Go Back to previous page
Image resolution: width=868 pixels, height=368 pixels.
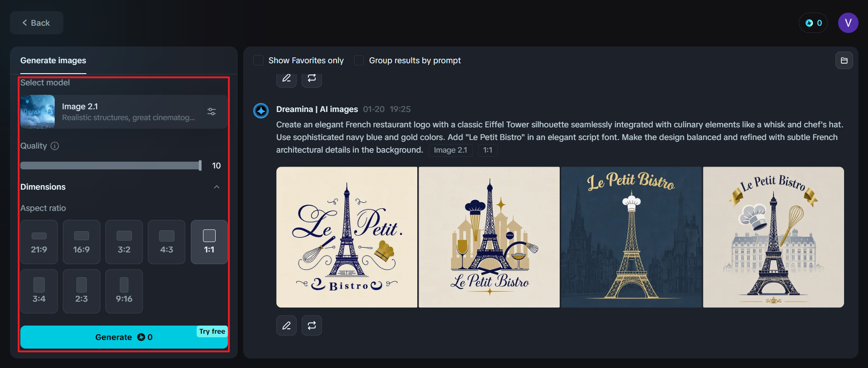coord(36,23)
